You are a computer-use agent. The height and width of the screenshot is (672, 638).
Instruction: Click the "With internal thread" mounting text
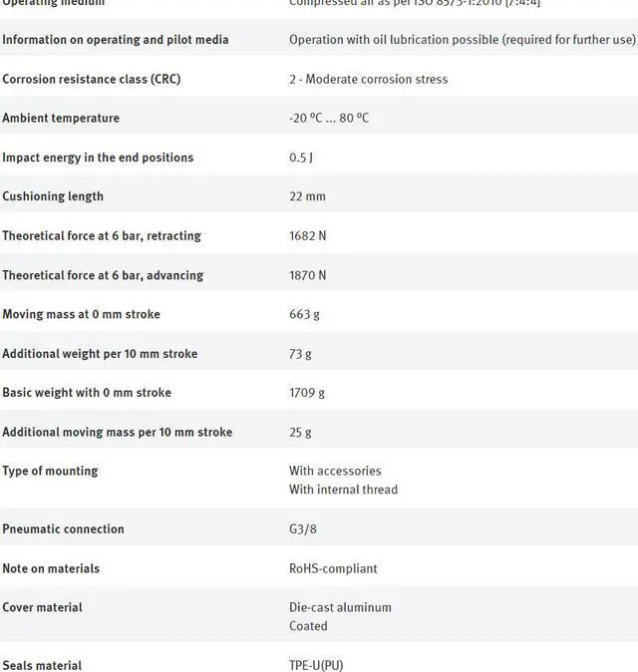click(343, 490)
